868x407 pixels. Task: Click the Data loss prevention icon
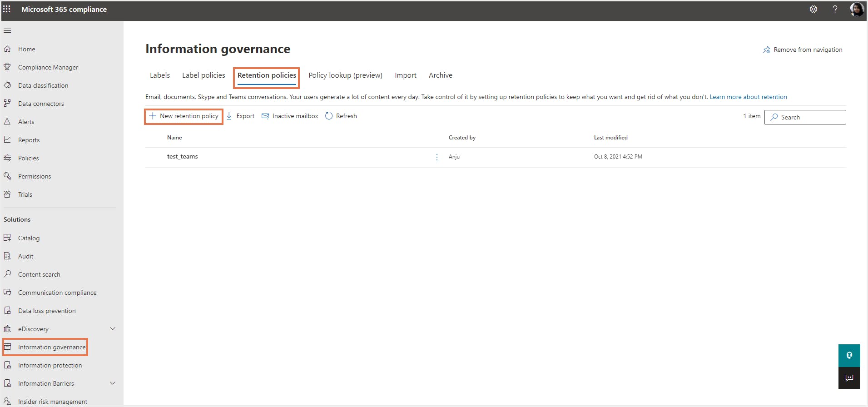[x=7, y=311]
